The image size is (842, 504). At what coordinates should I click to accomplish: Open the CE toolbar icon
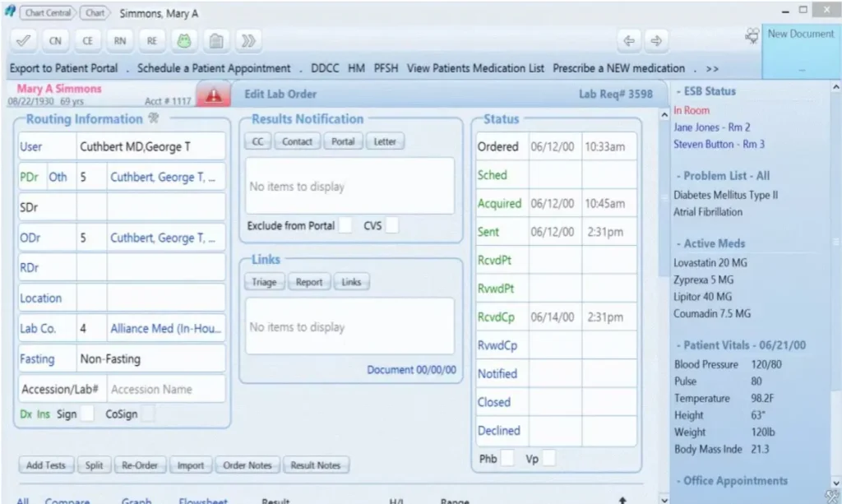(87, 39)
